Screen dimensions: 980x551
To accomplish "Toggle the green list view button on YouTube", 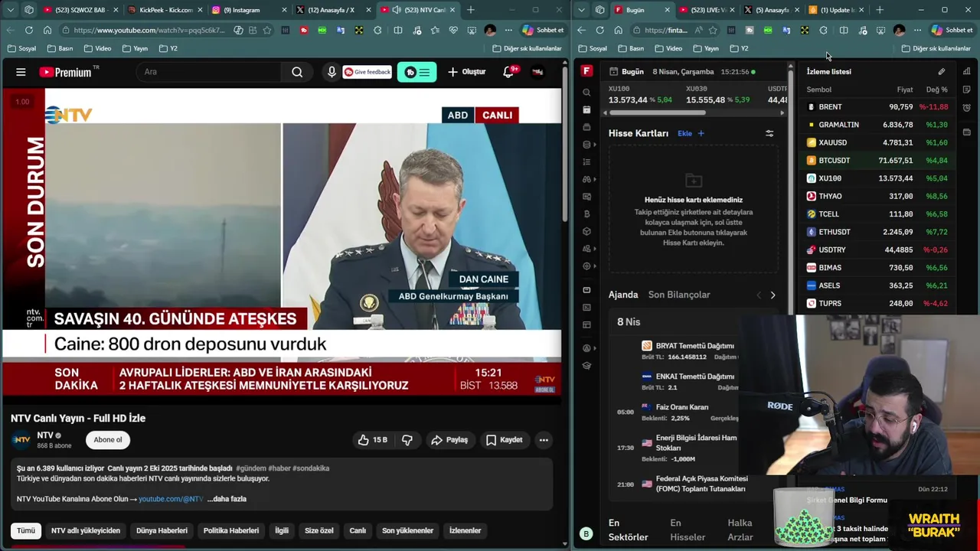I will pyautogui.click(x=416, y=72).
